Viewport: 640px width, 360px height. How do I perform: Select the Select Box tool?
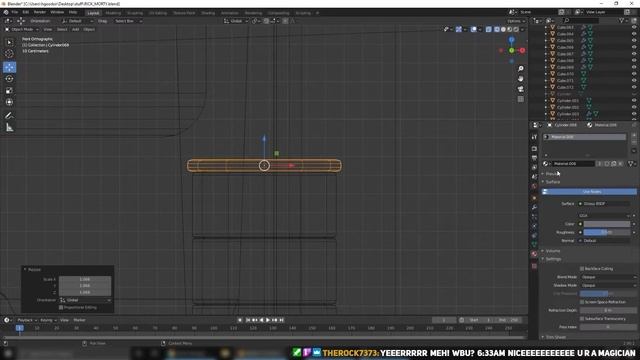click(x=9, y=42)
